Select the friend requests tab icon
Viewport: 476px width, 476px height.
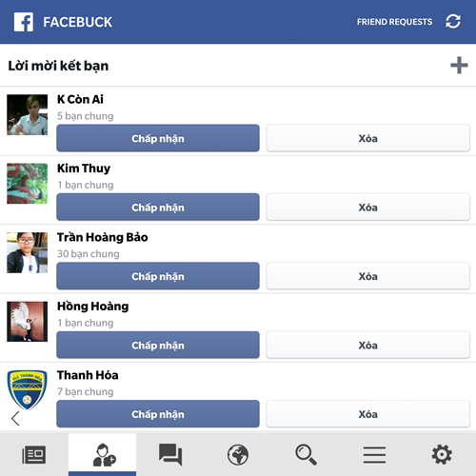click(x=104, y=455)
